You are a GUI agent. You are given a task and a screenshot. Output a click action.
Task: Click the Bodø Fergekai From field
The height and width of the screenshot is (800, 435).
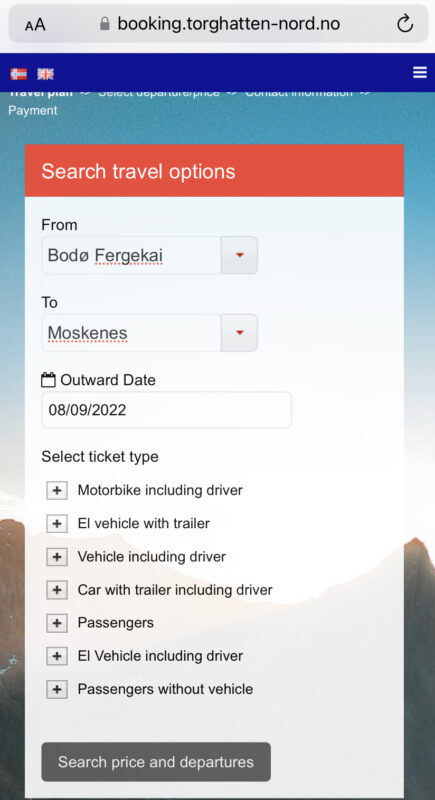(x=131, y=255)
